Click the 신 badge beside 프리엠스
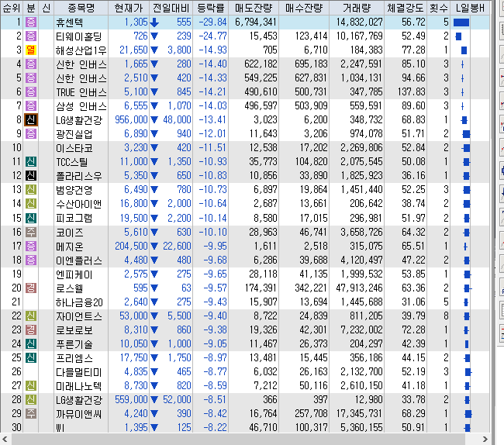 pos(31,357)
